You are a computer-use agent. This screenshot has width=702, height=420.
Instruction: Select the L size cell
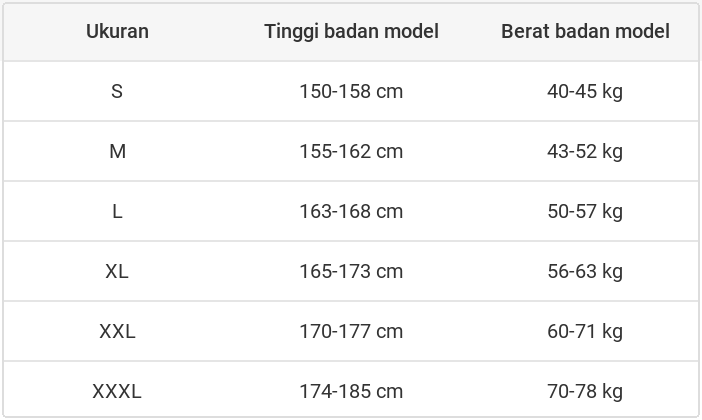point(117,211)
